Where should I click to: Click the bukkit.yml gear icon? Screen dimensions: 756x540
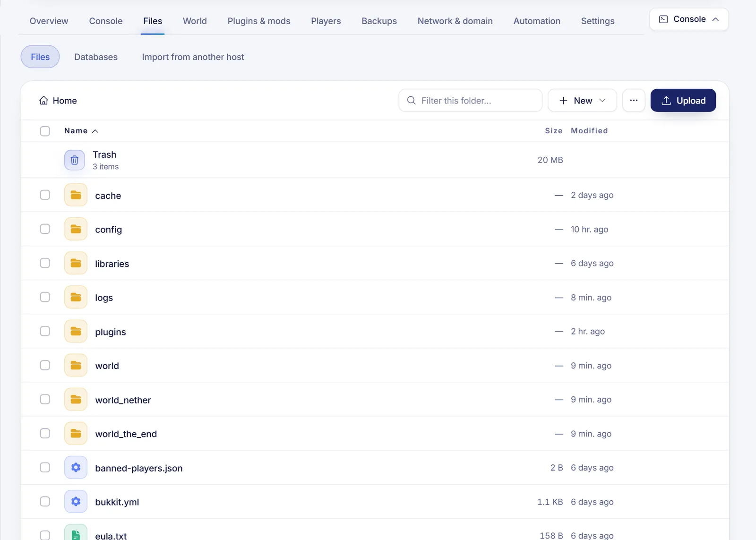[76, 501]
